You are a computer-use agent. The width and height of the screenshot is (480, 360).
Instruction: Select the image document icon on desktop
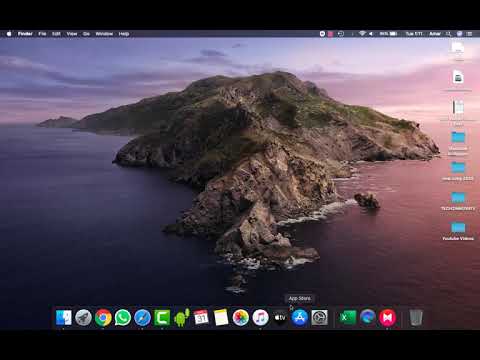458,77
